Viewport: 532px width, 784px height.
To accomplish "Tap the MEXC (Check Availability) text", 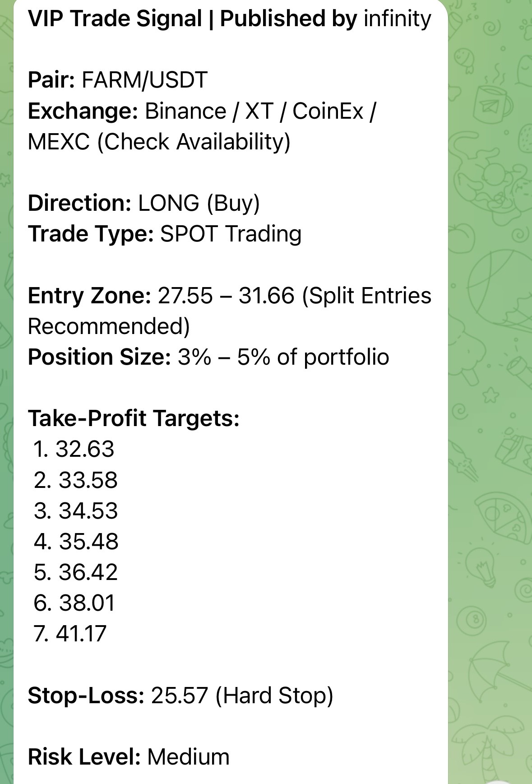I will (x=159, y=142).
